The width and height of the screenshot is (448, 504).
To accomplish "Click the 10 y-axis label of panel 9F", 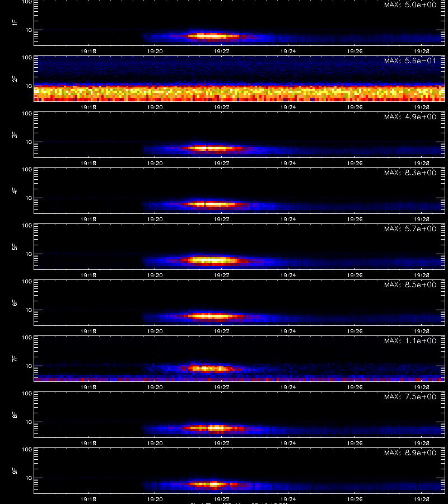I will click(x=29, y=478).
